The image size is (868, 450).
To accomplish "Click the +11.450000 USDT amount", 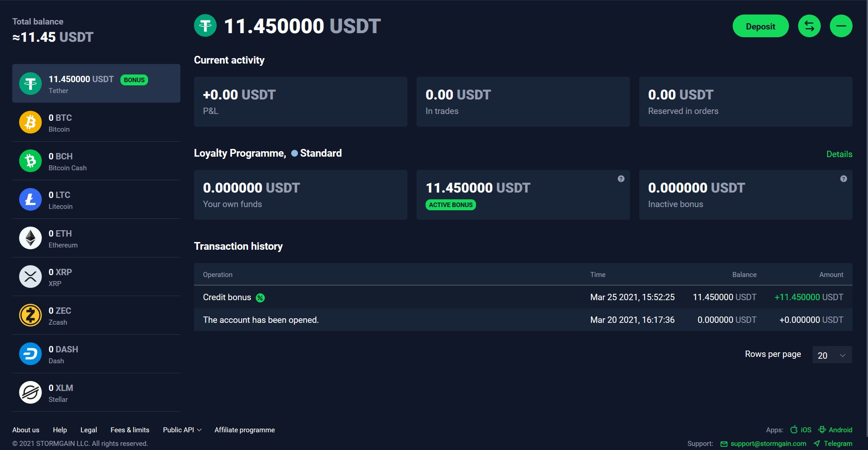I will point(809,297).
